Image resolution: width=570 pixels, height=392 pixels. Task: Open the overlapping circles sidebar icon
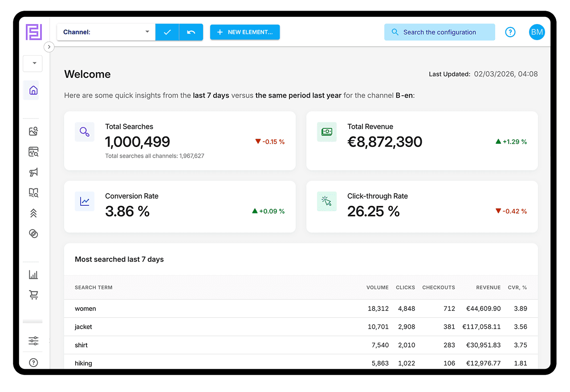click(33, 233)
